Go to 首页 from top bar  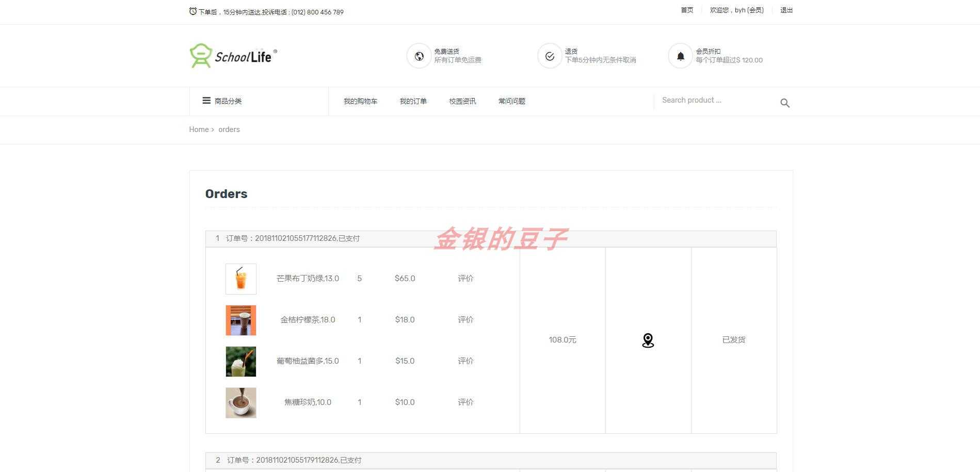[x=687, y=10]
